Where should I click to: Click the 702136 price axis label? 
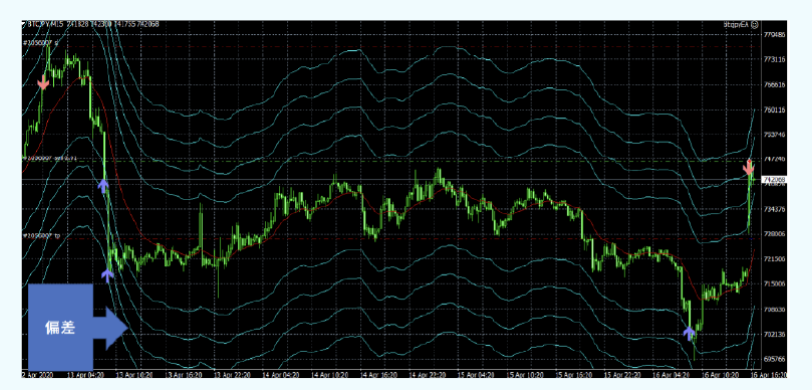tap(775, 334)
